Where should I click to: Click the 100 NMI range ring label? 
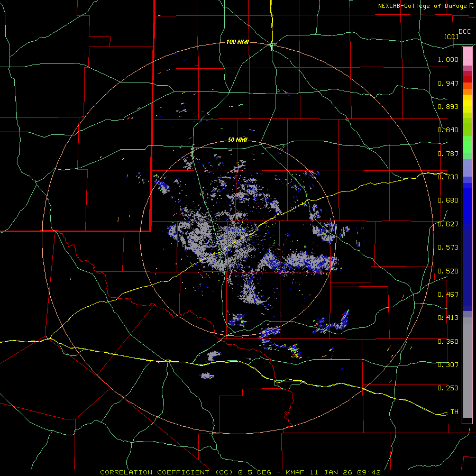point(237,42)
